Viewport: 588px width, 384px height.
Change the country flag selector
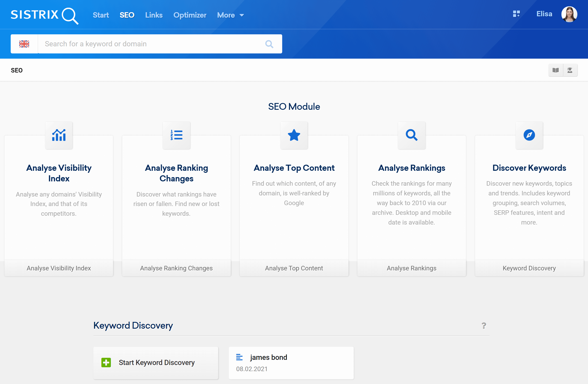24,44
